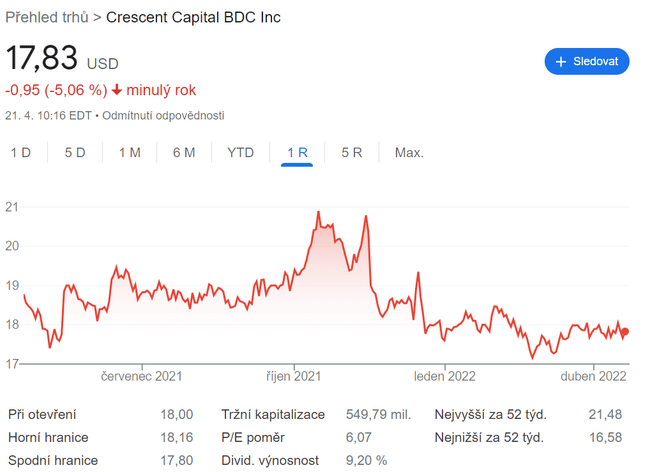Select the 1 R yearly tab
The width and height of the screenshot is (650, 472).
point(297,153)
